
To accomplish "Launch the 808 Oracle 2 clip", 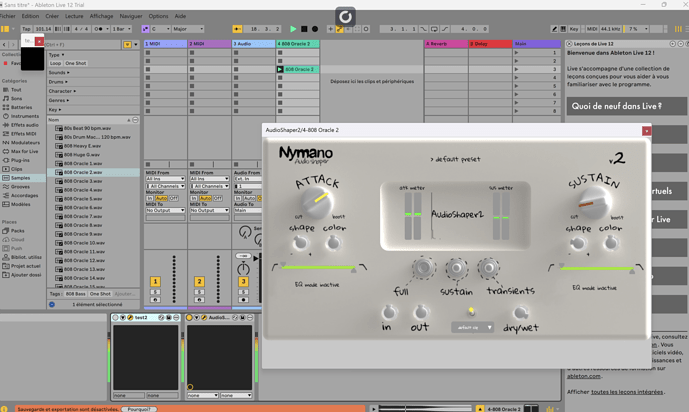I will pyautogui.click(x=280, y=70).
